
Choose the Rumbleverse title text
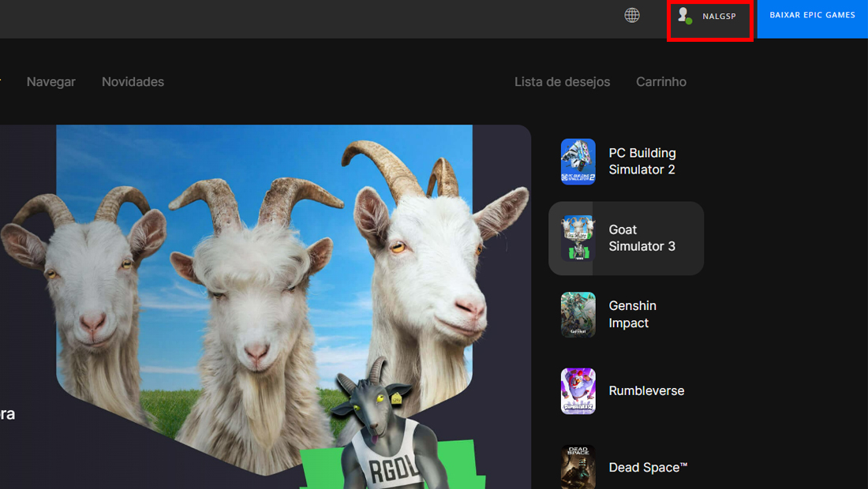click(x=646, y=390)
